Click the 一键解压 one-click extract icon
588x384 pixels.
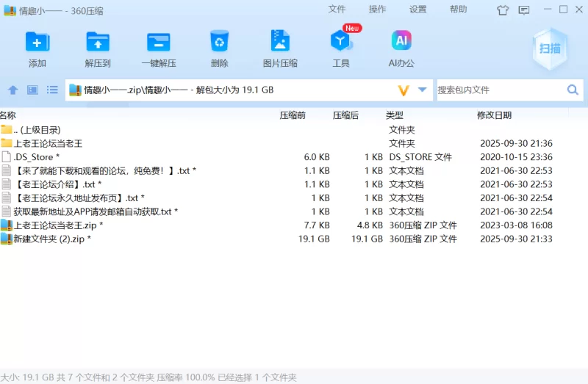[x=158, y=42]
